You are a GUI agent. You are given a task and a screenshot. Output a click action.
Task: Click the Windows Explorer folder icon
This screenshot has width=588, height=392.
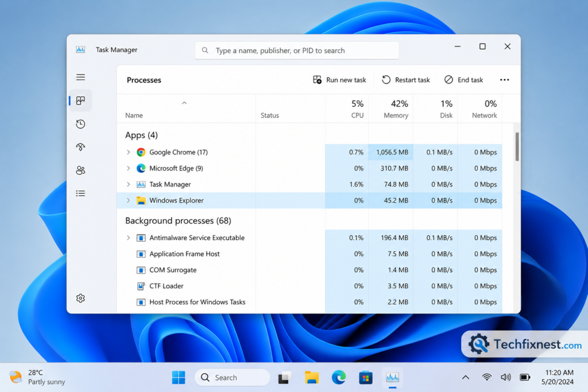(x=141, y=200)
